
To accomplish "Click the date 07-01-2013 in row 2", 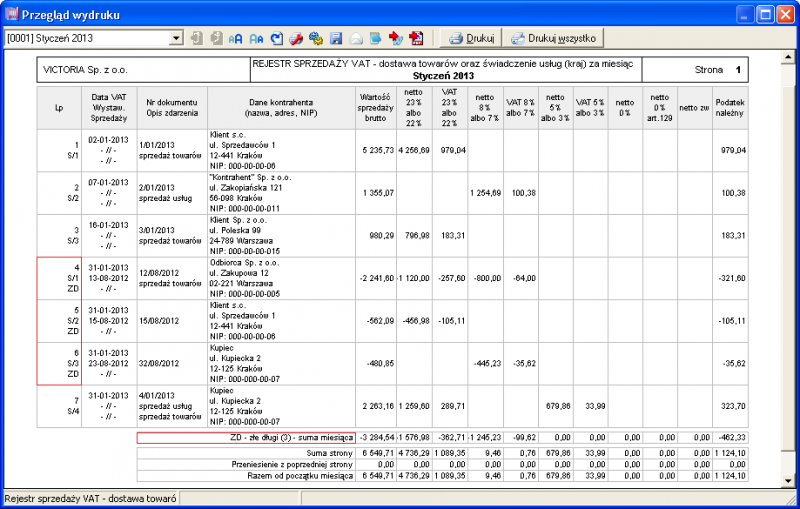I will (x=108, y=183).
